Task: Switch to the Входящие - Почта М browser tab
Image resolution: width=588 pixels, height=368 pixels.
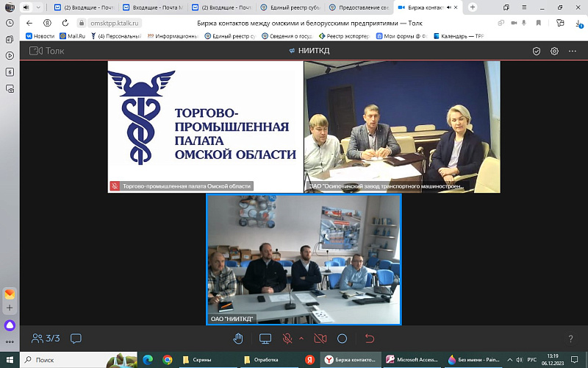Action: [x=154, y=7]
